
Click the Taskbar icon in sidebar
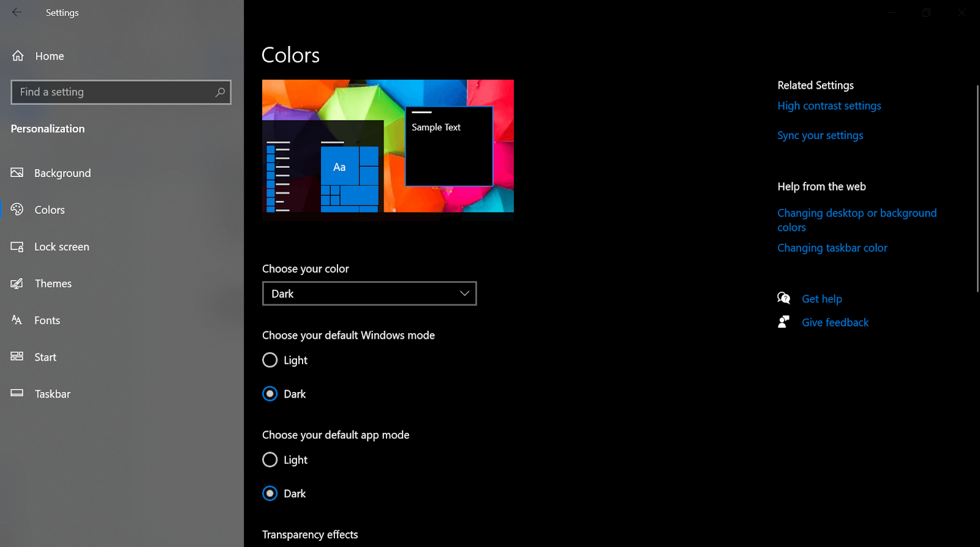pos(17,393)
